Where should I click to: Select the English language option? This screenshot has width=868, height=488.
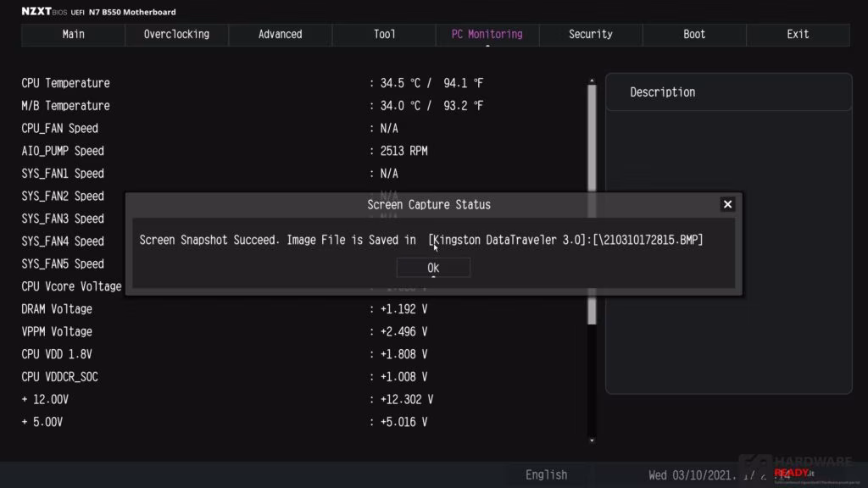[546, 474]
